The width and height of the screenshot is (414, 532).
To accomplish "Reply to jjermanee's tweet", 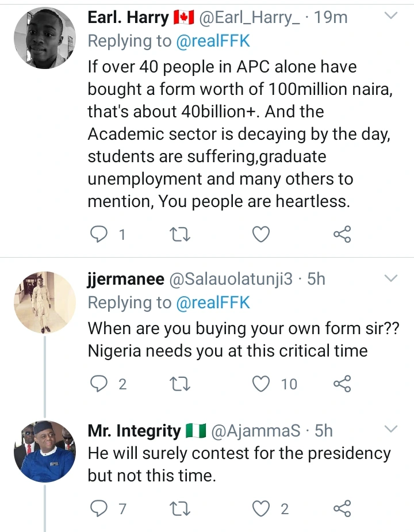I will coord(99,384).
